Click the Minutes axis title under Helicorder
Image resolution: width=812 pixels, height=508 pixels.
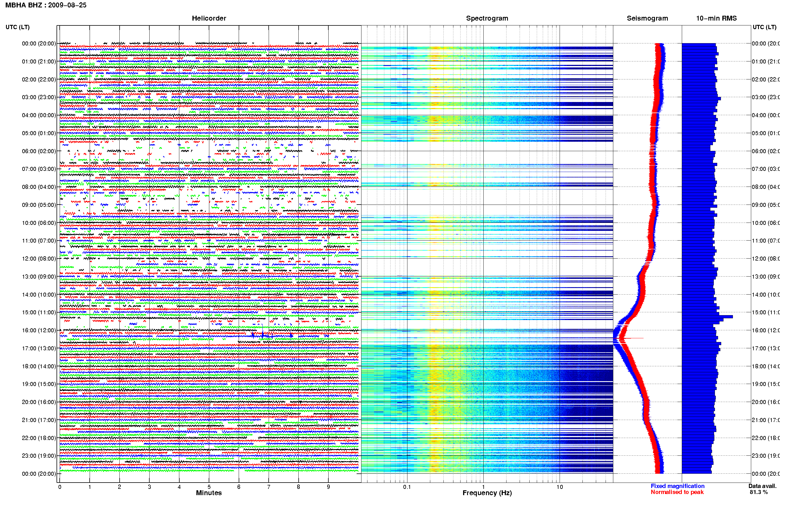click(x=209, y=493)
